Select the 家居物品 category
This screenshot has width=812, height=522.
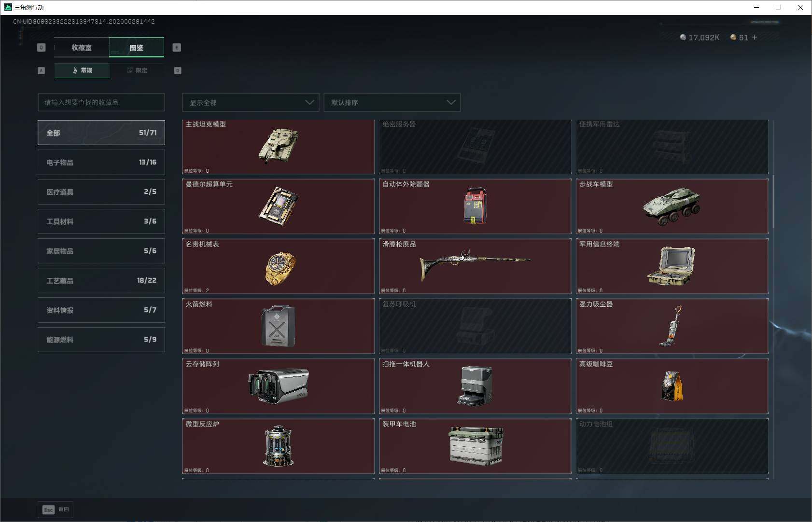click(x=101, y=251)
